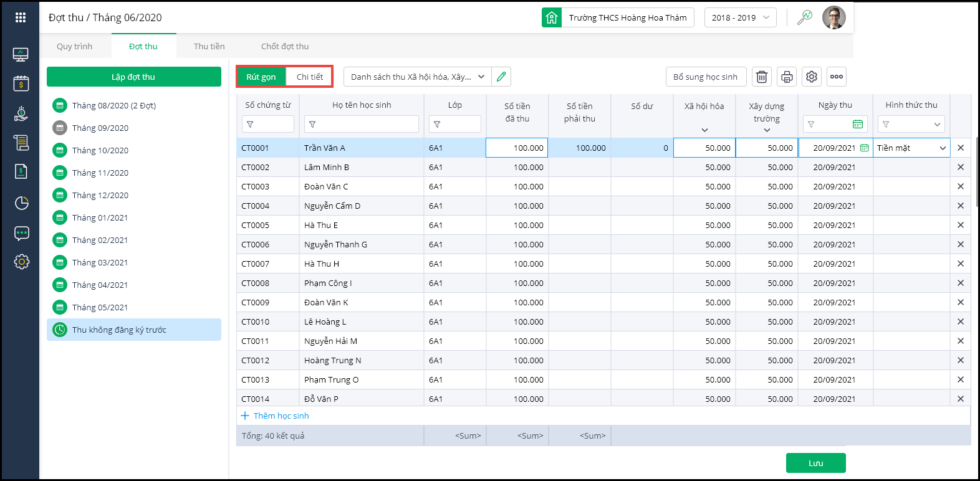Remove row CT0002 with X icon
The height and width of the screenshot is (481, 980).
point(960,167)
